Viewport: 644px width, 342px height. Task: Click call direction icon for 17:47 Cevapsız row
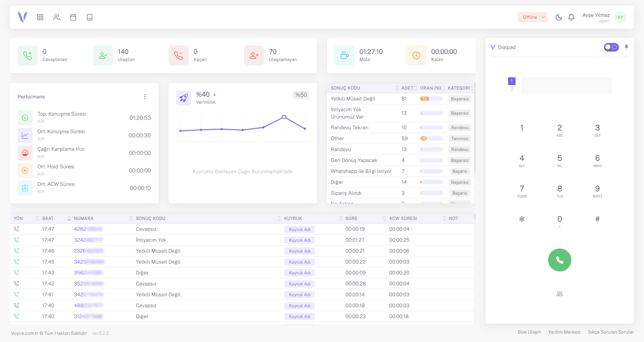point(16,229)
